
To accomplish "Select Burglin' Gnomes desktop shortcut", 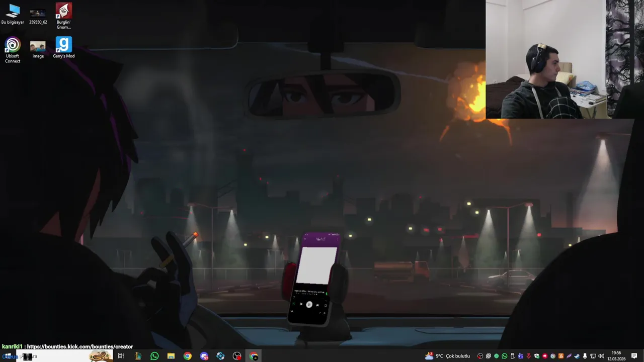I will click(x=63, y=16).
